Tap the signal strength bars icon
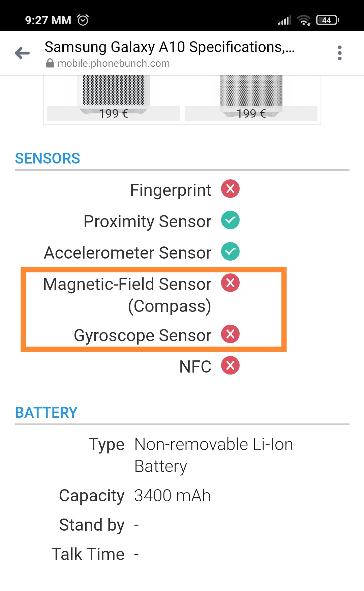364x591 pixels. tap(284, 20)
